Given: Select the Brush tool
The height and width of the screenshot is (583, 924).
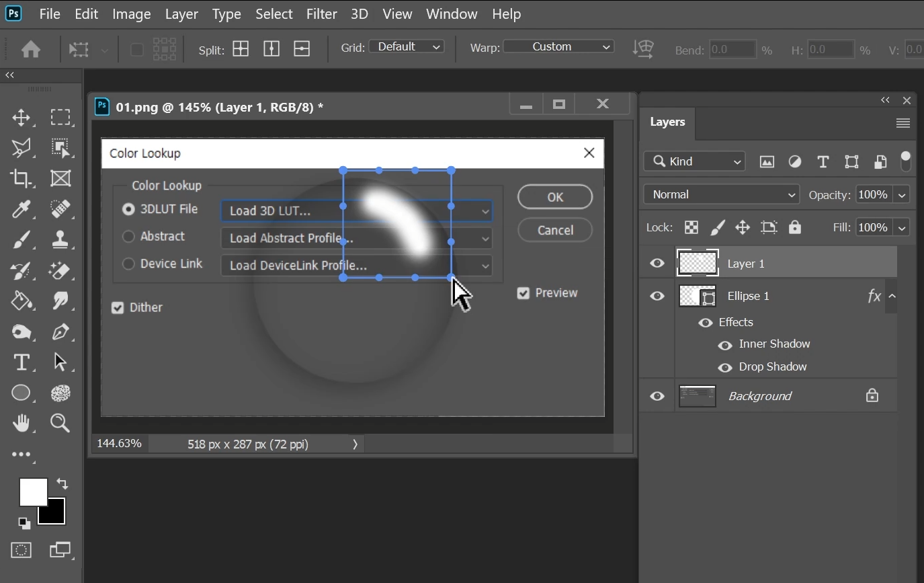Looking at the screenshot, I should tap(21, 239).
